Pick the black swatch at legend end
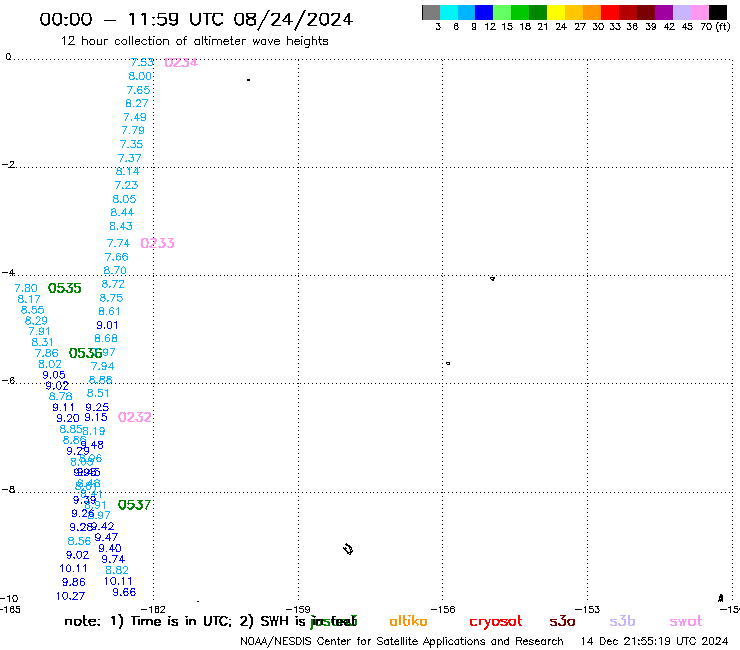 pyautogui.click(x=718, y=12)
